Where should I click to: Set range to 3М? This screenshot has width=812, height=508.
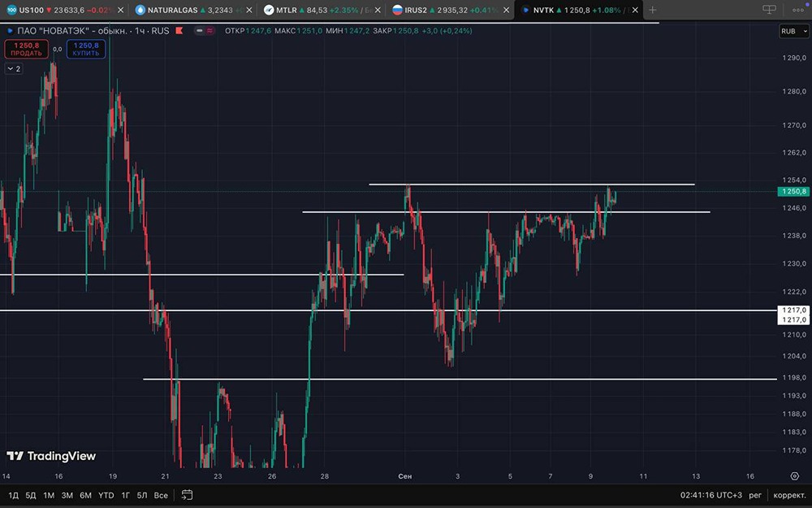pos(67,495)
